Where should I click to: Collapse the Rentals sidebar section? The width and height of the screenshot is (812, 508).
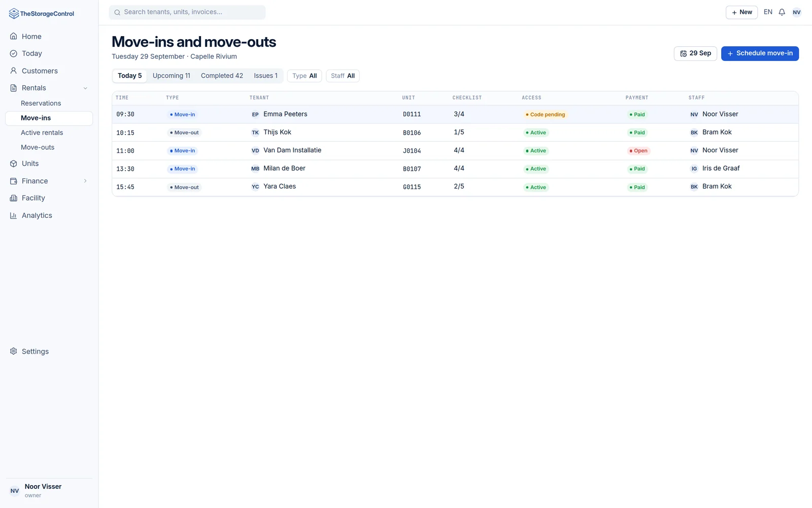pos(85,88)
